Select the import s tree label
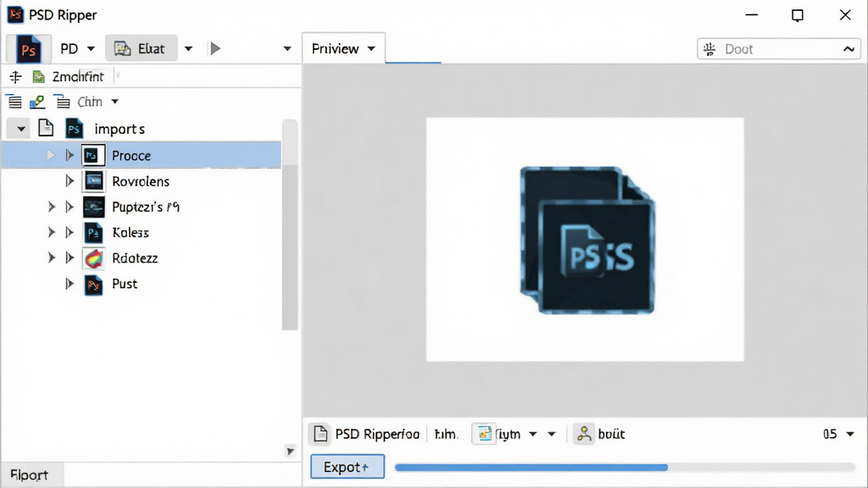This screenshot has height=488, width=868. point(120,129)
